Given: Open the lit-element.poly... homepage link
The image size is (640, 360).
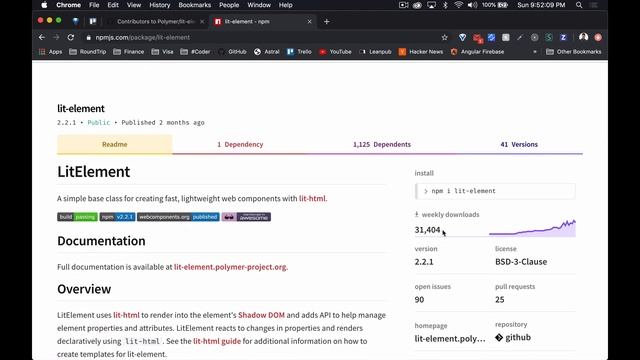Looking at the screenshot, I should (x=450, y=339).
